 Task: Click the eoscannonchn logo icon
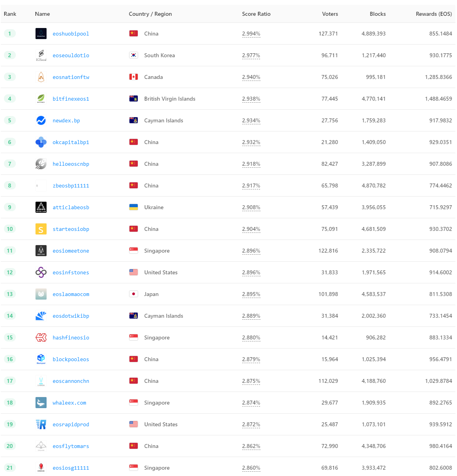pyautogui.click(x=41, y=381)
